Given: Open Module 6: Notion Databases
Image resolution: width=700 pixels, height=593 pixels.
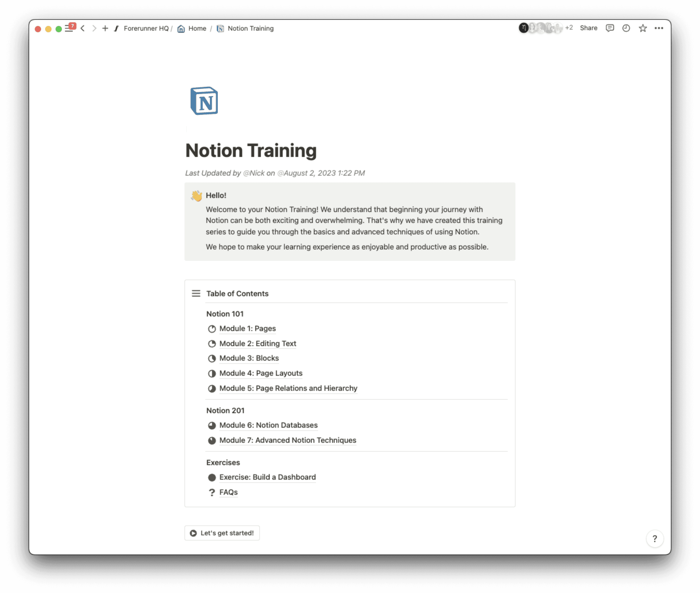Looking at the screenshot, I should (268, 425).
